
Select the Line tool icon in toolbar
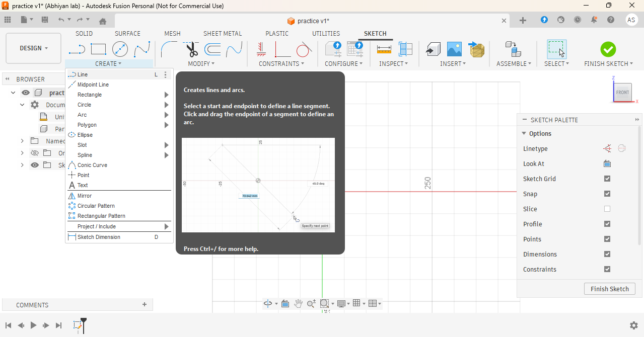point(77,49)
